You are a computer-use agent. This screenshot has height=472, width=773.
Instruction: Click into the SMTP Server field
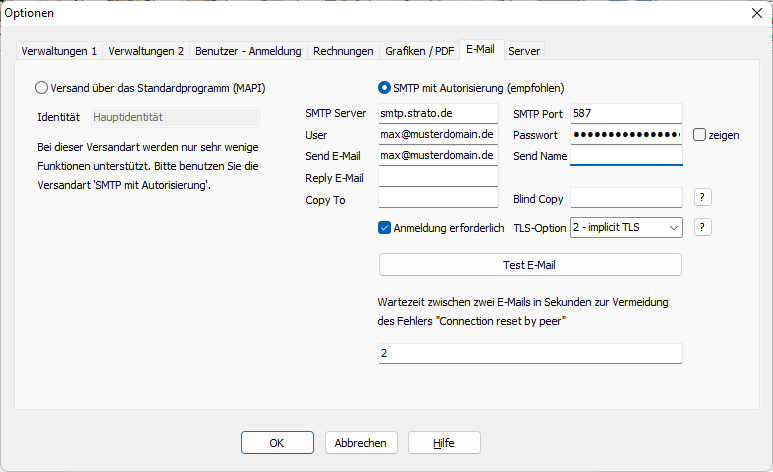[438, 113]
